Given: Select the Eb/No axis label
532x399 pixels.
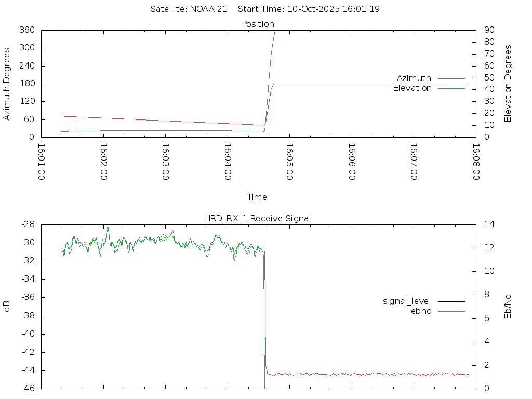Looking at the screenshot, I should tap(508, 307).
